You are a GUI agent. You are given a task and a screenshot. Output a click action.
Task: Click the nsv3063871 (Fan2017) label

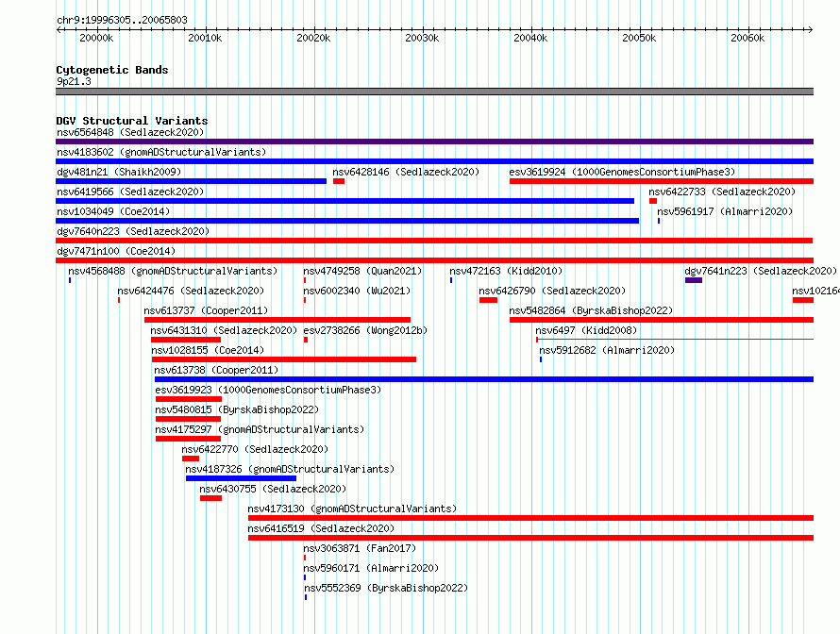coord(360,548)
